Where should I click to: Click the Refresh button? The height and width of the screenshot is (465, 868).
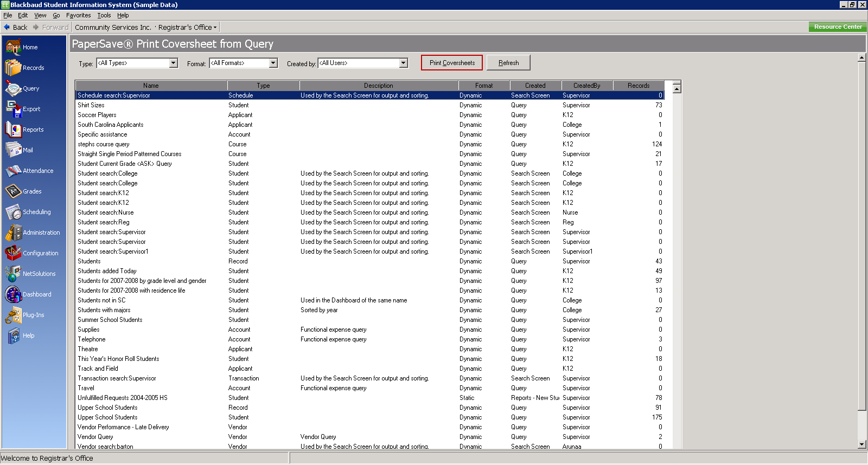pos(508,63)
